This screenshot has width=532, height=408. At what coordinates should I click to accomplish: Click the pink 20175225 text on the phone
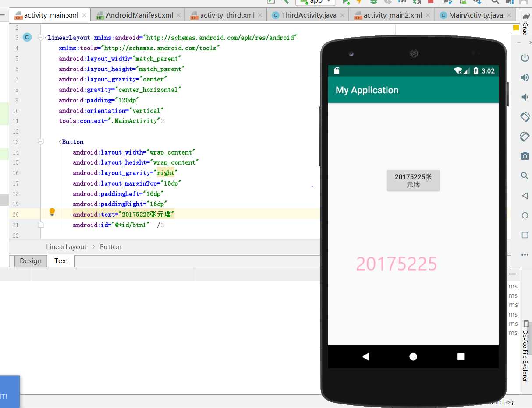[x=396, y=264]
